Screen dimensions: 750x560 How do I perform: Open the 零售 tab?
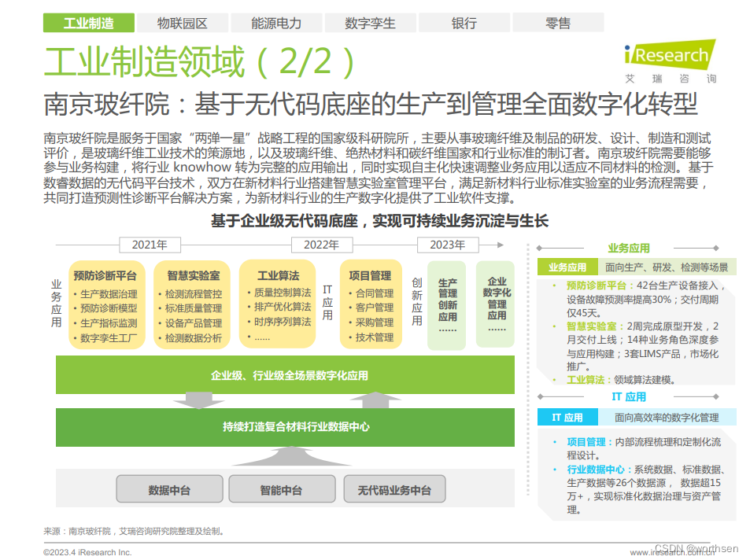[558, 23]
